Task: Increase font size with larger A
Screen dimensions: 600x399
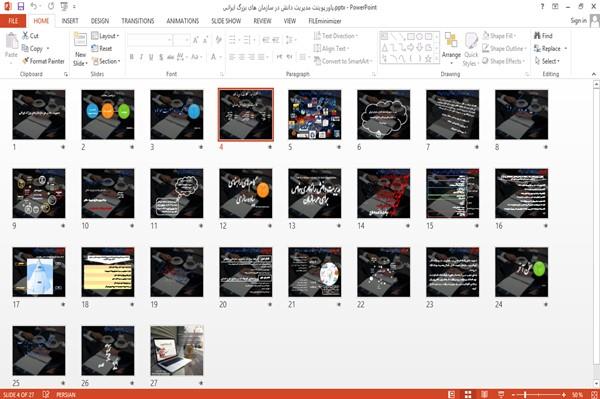Action: [x=196, y=40]
